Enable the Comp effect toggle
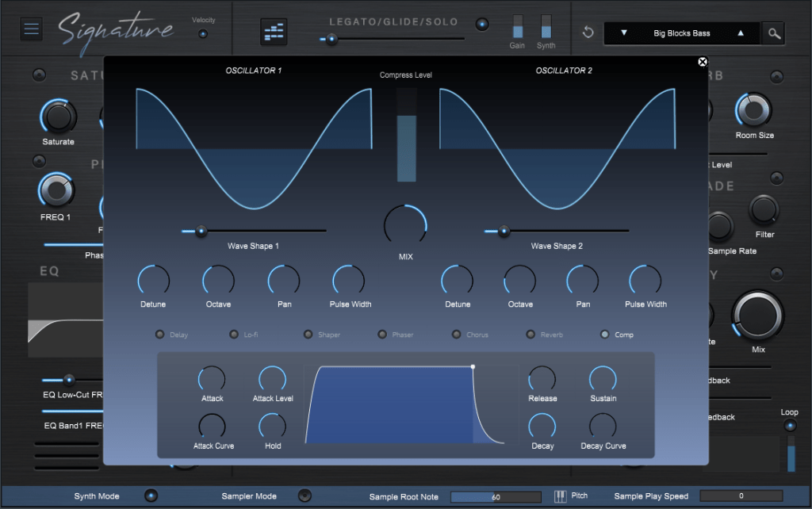The width and height of the screenshot is (812, 509). coord(606,335)
